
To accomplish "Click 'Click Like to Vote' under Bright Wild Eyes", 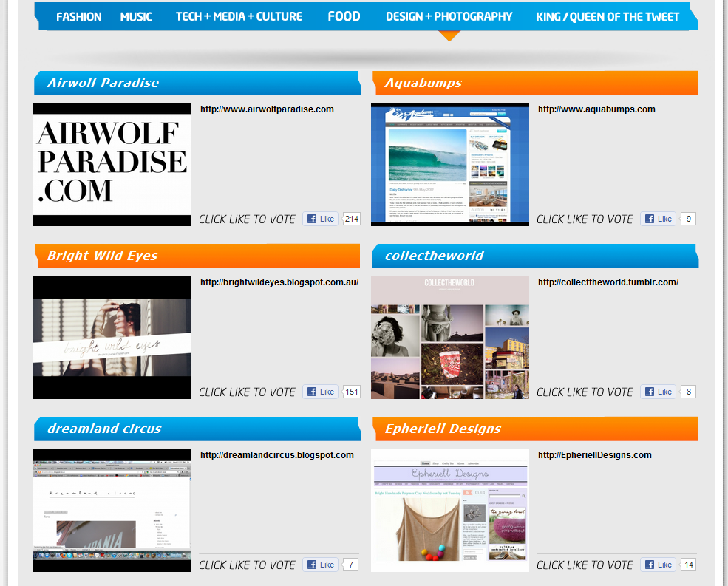I will (x=247, y=392).
